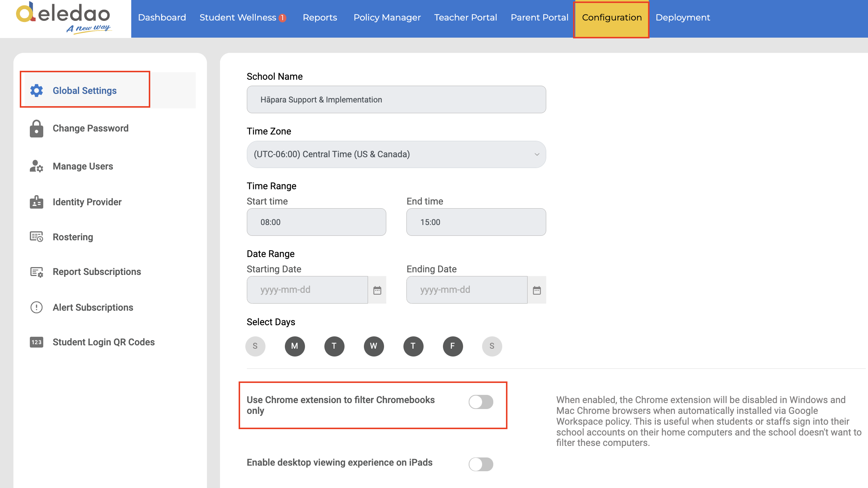Select the Configuration tab

click(611, 19)
